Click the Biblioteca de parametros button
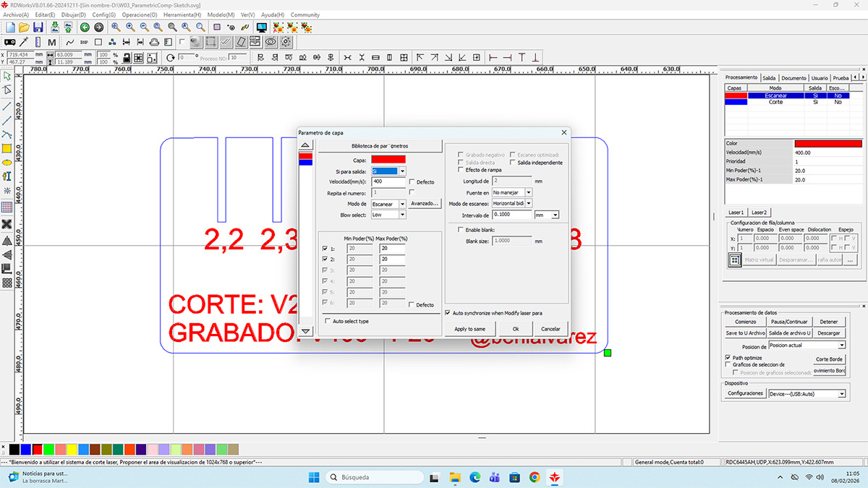Viewport: 868px width, 488px height. click(x=380, y=145)
